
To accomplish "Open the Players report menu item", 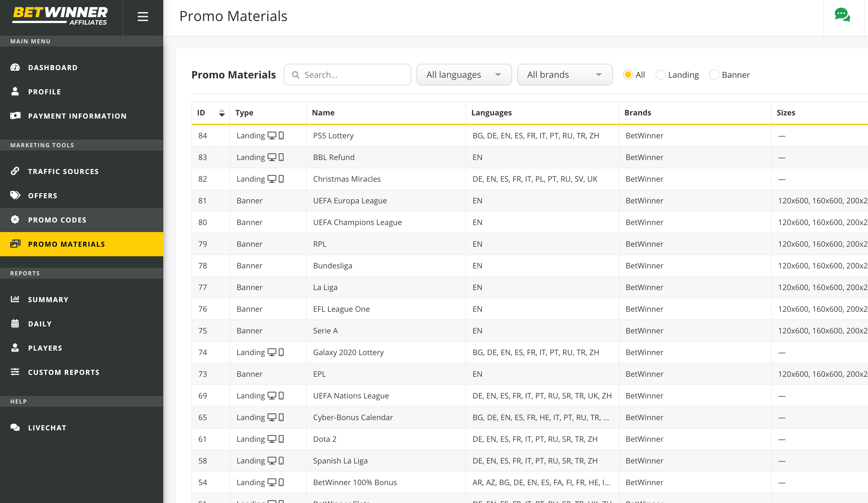I will coord(45,348).
